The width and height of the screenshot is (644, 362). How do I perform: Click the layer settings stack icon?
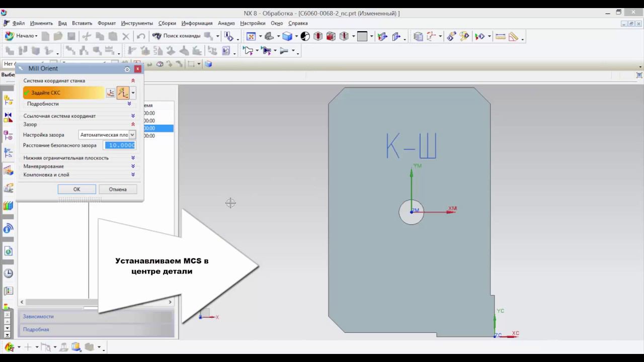[x=418, y=36]
